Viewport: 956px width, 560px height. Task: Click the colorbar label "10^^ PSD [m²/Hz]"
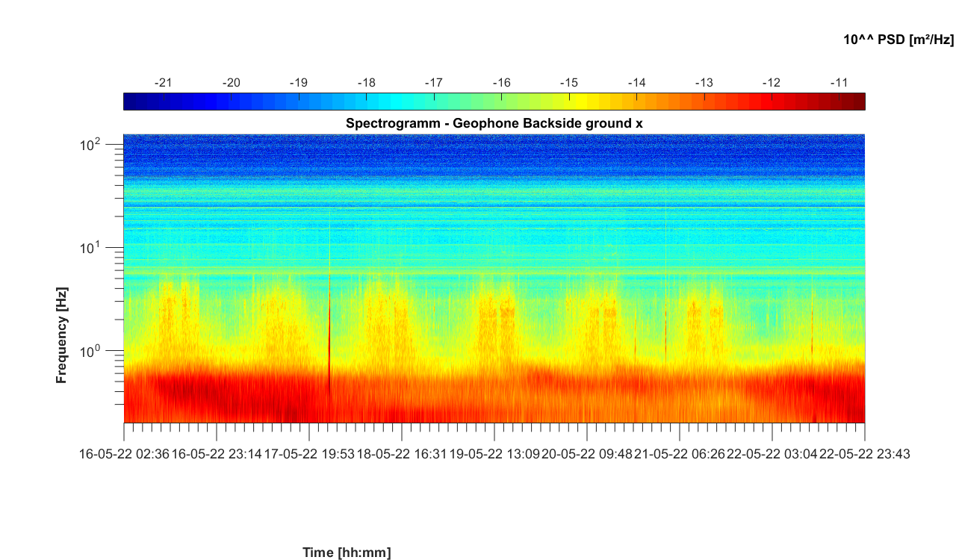pos(898,40)
